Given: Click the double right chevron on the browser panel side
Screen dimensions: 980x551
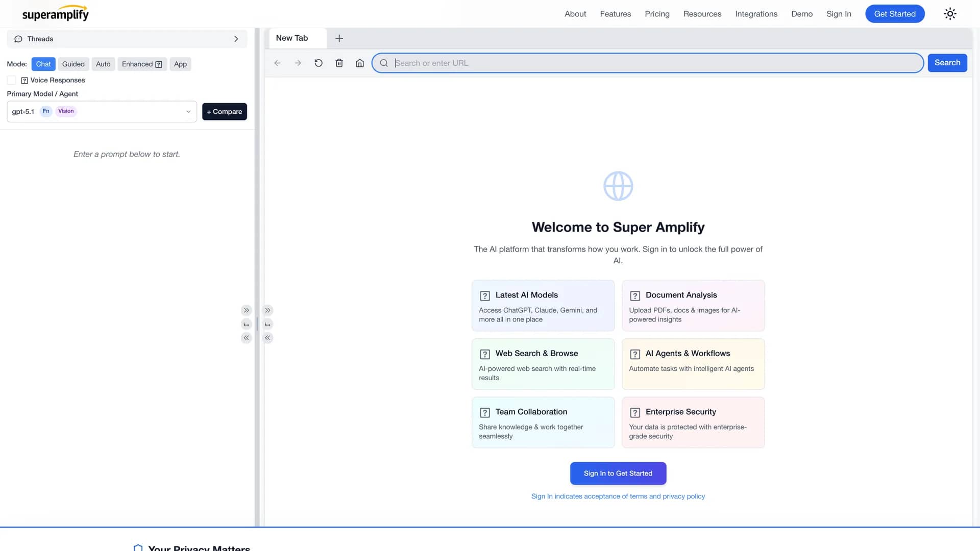Looking at the screenshot, I should [x=267, y=310].
